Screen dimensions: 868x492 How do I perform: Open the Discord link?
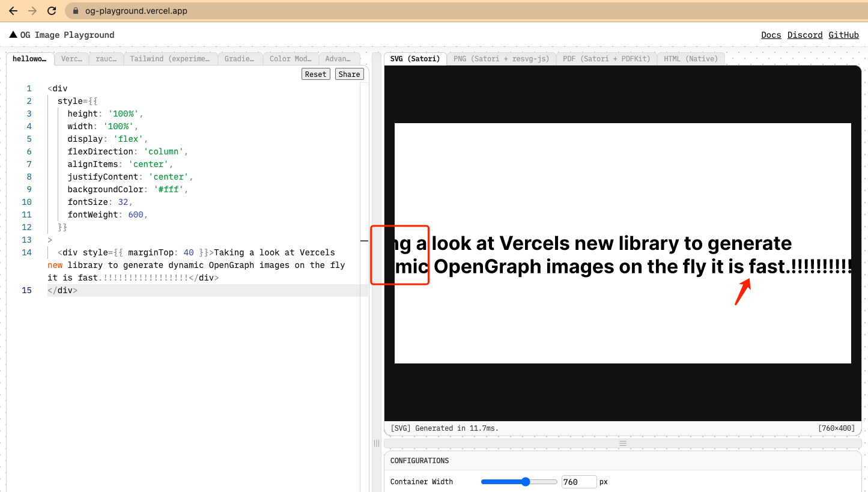[804, 34]
